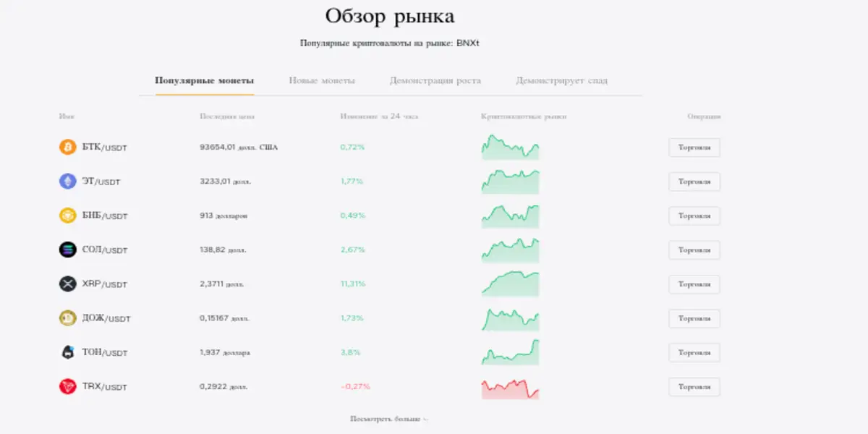Select the Демонстрирует спад tab
Screen dimensions: 868x434
[561, 80]
